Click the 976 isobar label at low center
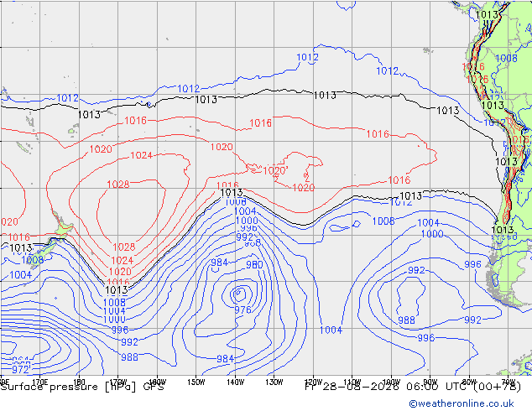 click(x=243, y=310)
